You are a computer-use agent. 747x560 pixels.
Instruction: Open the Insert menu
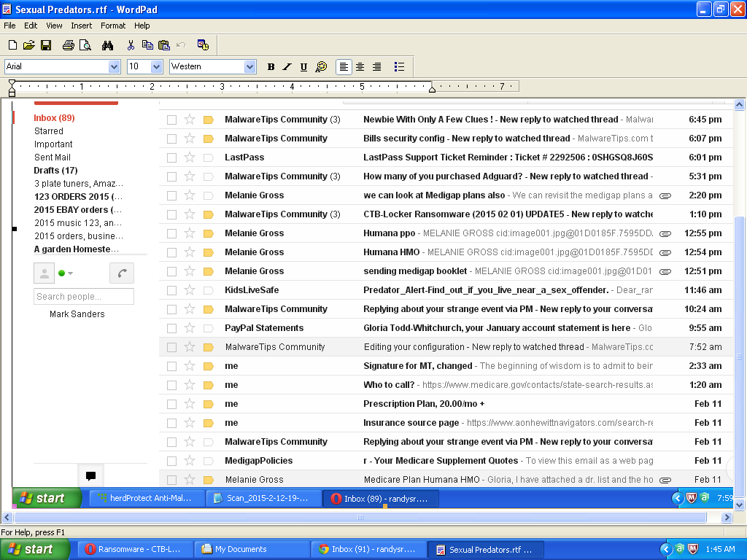[x=81, y=26]
